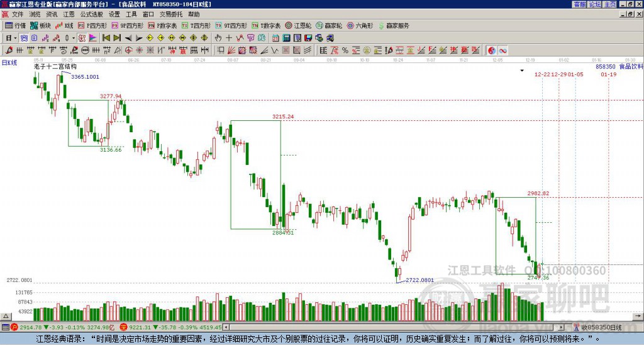Screen dimensions: 644x345
Task: Open the 窗口 menu
Action: 148,14
